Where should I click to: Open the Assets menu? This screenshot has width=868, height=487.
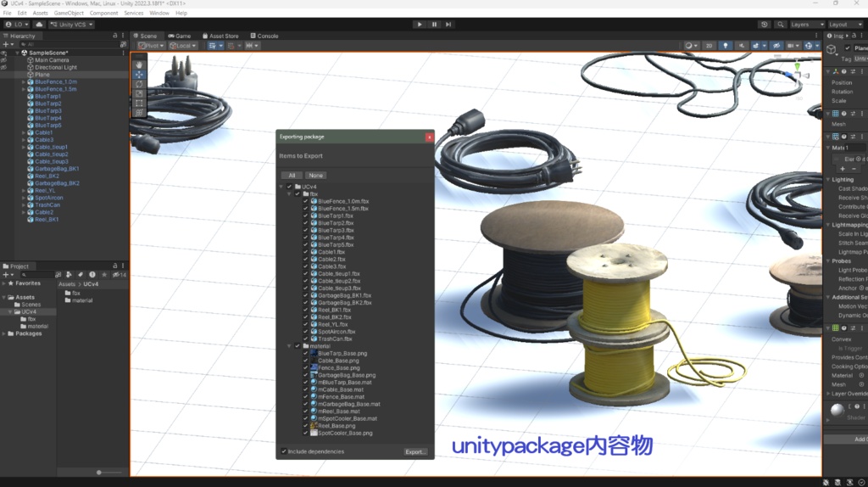click(40, 13)
